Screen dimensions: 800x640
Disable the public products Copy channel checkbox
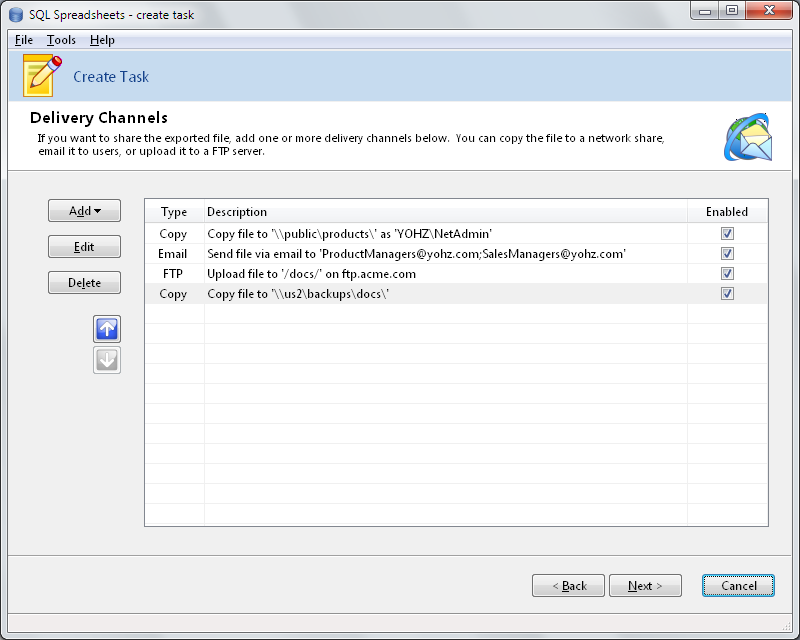click(727, 233)
